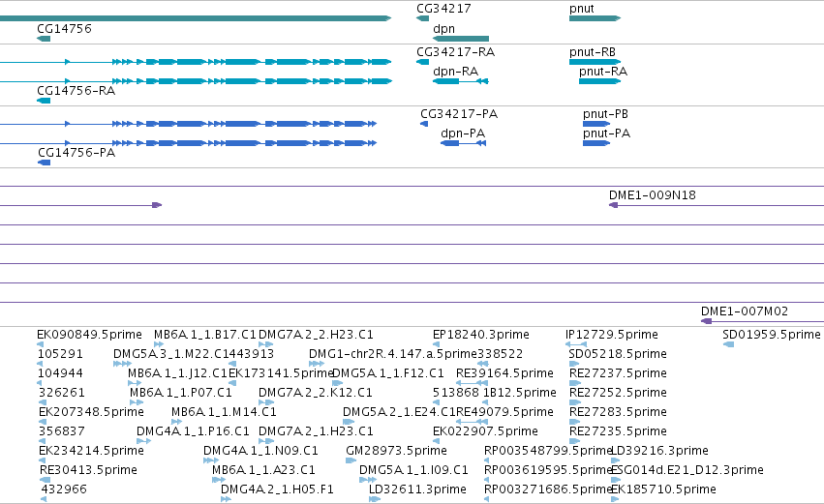Click the MB6A.1_1.P07.C1 EST label

click(181, 392)
